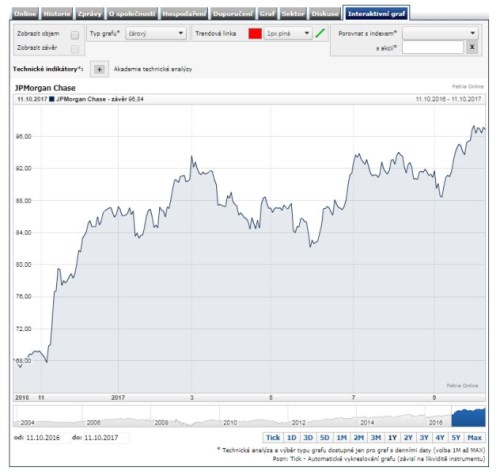Expand the Porovnat s indexem dropdown
The width and height of the screenshot is (500, 475).
point(440,33)
